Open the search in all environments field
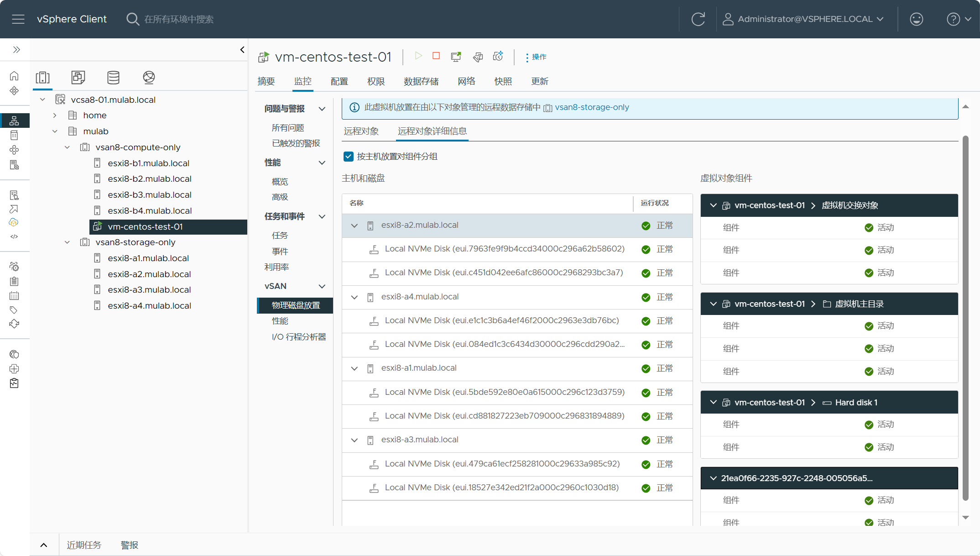This screenshot has height=556, width=980. pyautogui.click(x=179, y=19)
